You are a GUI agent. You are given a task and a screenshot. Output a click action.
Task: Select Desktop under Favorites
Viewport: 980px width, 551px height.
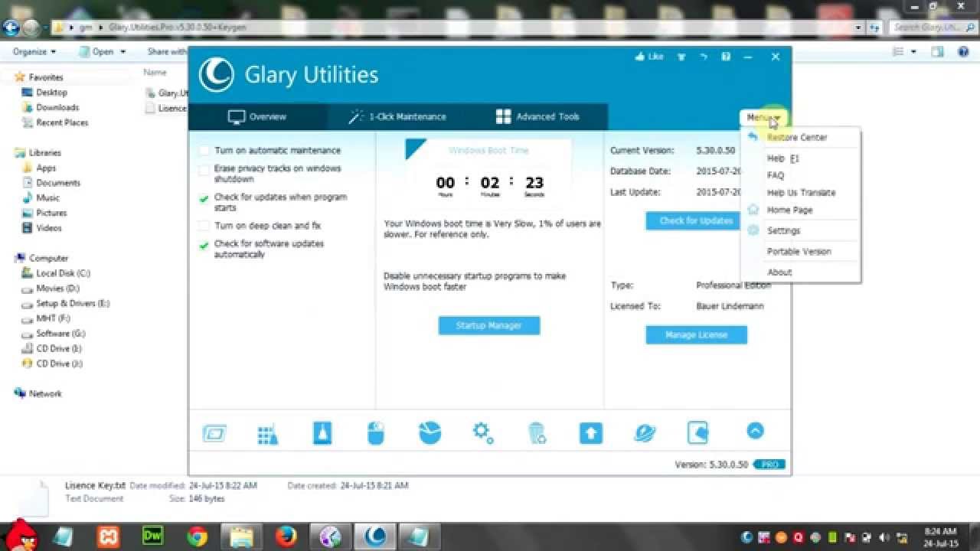[52, 93]
